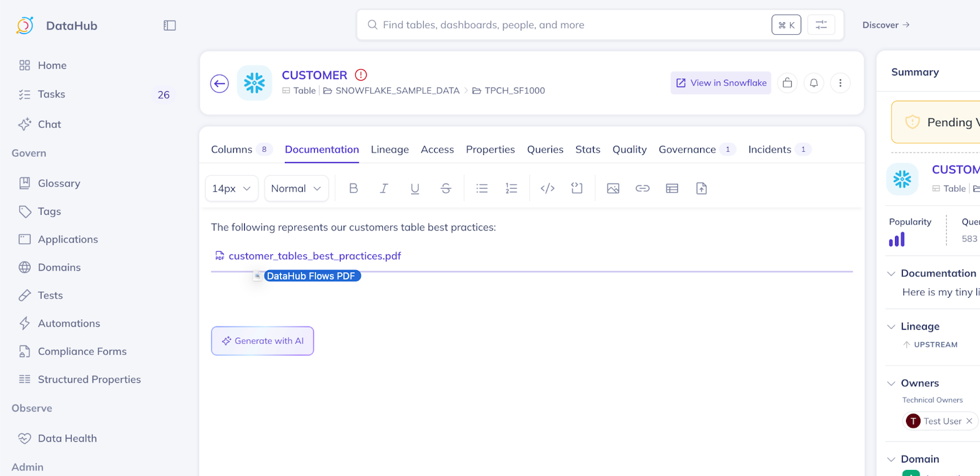Toggle underline formatting
This screenshot has width=980, height=476.
[x=415, y=188]
